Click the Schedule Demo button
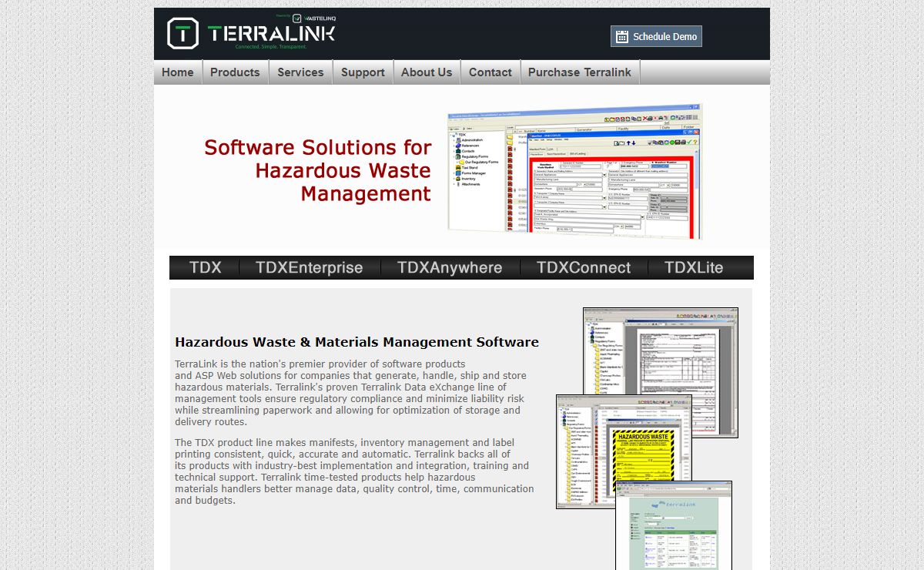This screenshot has height=570, width=924. (x=656, y=36)
